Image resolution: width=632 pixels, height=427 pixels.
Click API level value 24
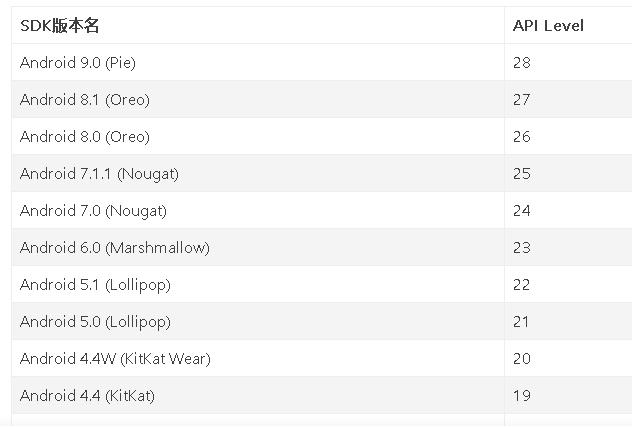[521, 211]
